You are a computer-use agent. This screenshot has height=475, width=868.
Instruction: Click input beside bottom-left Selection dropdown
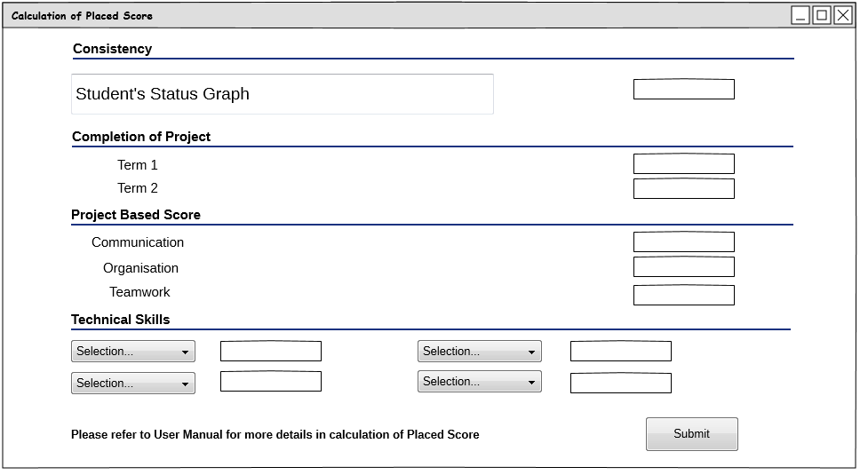coord(271,381)
